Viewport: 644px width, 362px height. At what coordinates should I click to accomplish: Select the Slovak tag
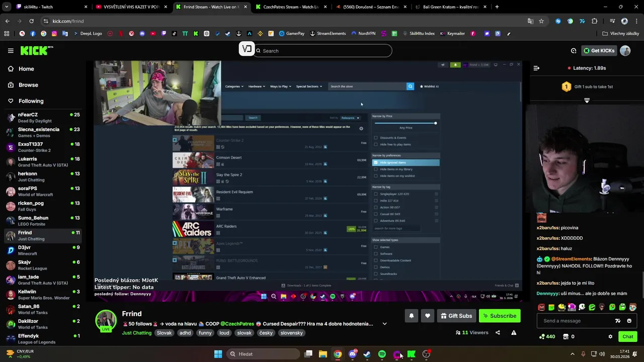click(x=164, y=333)
